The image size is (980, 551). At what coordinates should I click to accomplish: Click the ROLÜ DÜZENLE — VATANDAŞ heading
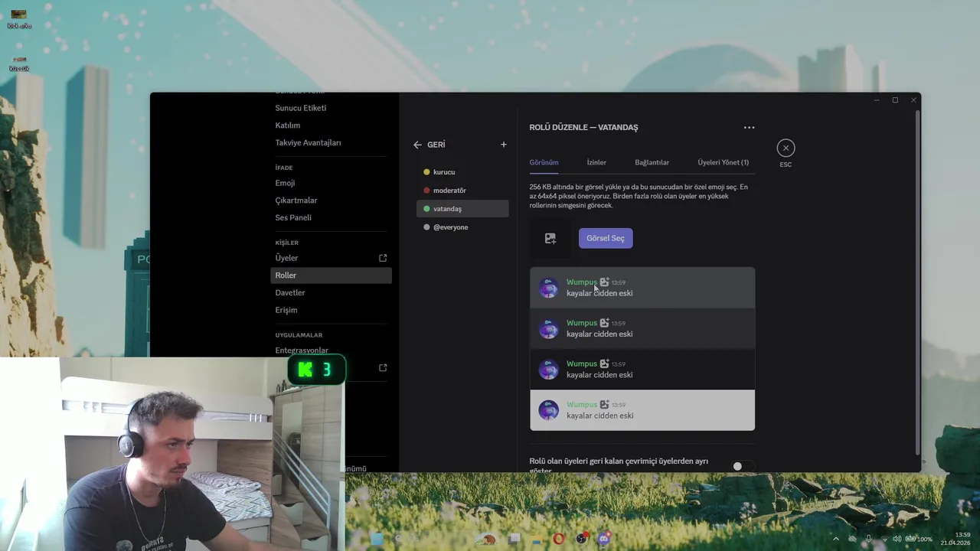click(x=583, y=128)
